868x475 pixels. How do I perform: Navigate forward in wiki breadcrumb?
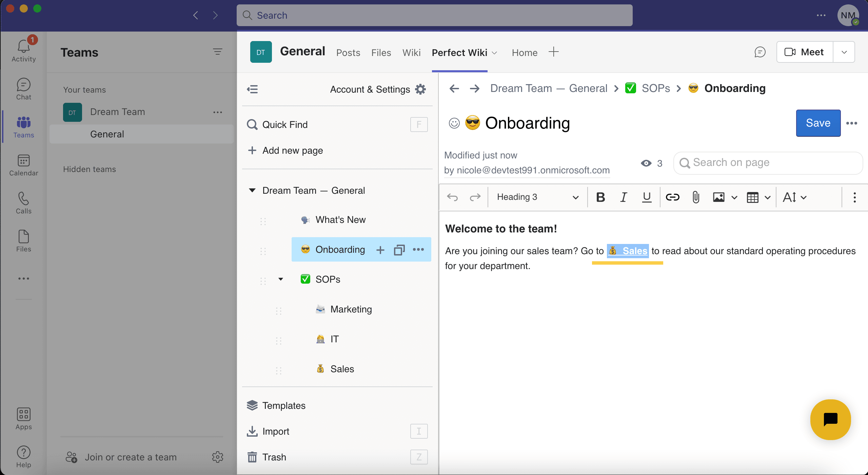tap(475, 89)
